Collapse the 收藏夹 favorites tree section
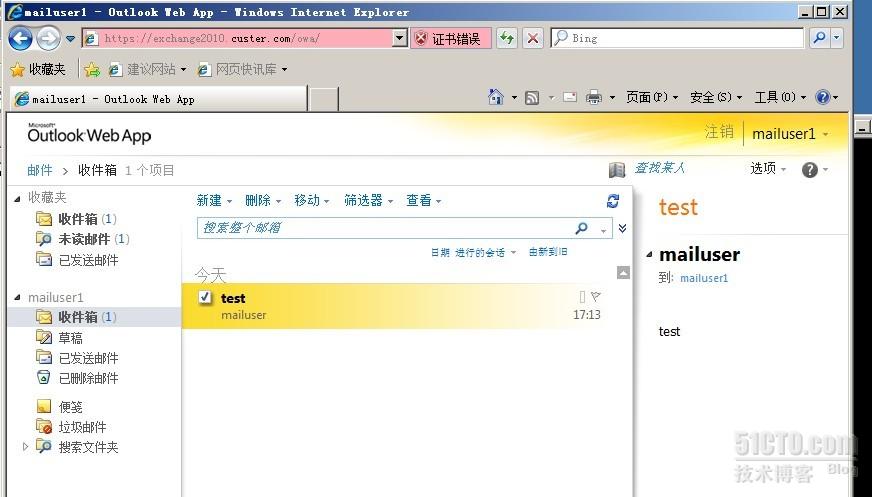 pos(17,198)
